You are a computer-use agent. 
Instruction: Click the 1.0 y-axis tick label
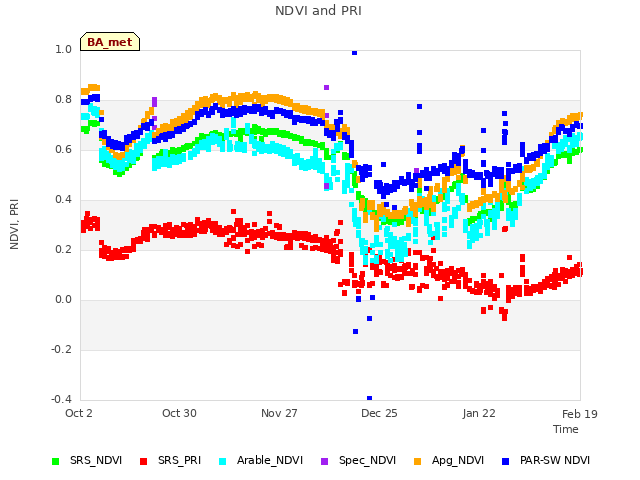[x=63, y=49]
